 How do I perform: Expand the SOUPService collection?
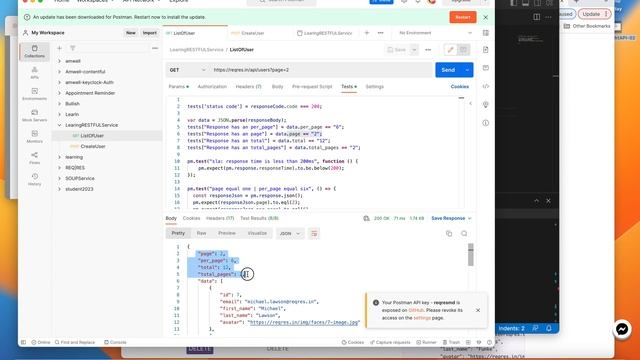(x=60, y=178)
